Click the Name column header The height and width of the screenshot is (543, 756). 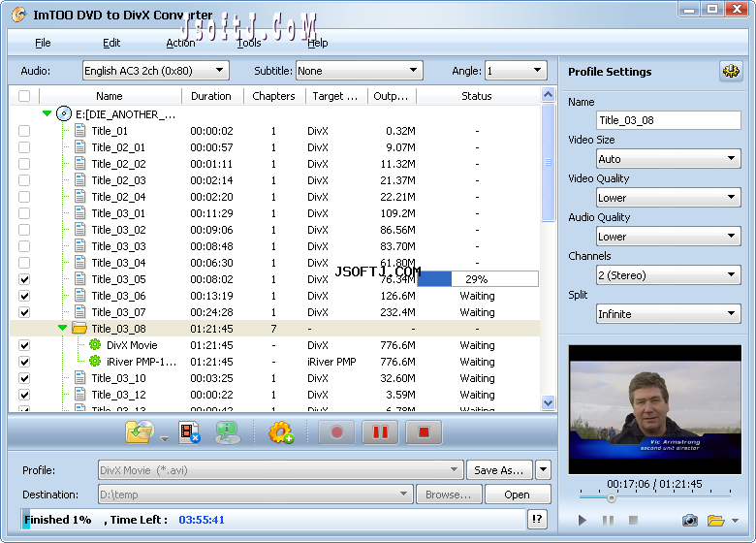point(110,96)
